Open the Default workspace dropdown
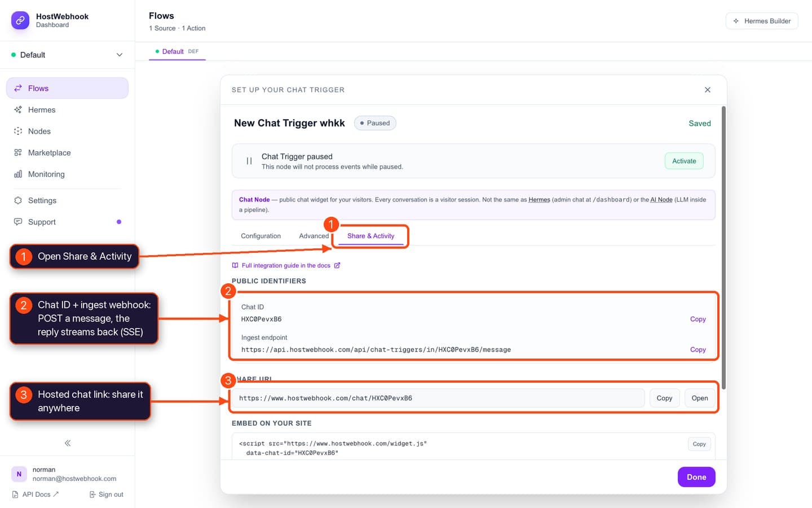 pos(67,55)
